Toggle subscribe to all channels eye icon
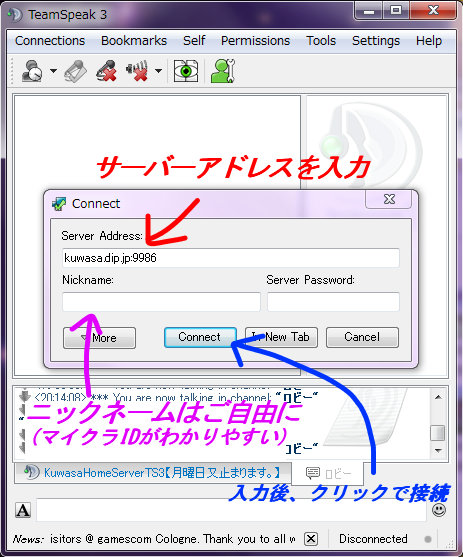 pos(186,71)
